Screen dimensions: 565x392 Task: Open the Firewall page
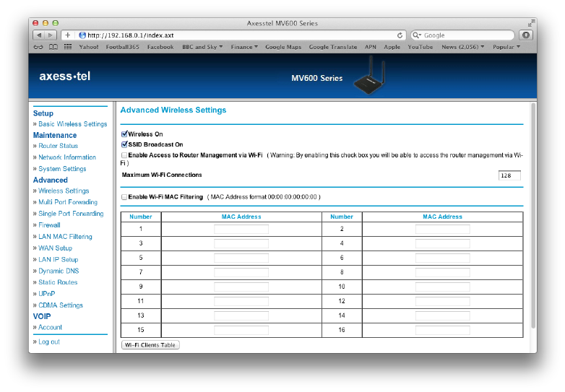point(49,225)
